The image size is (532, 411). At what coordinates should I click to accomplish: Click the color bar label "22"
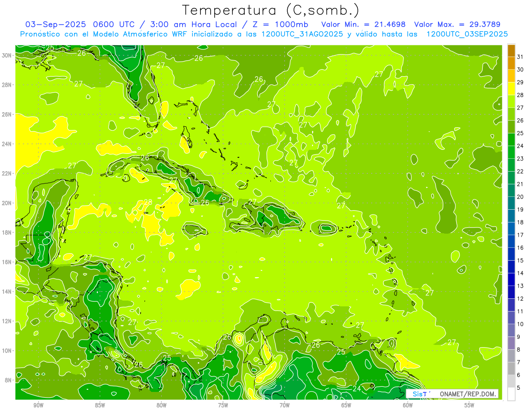point(520,171)
